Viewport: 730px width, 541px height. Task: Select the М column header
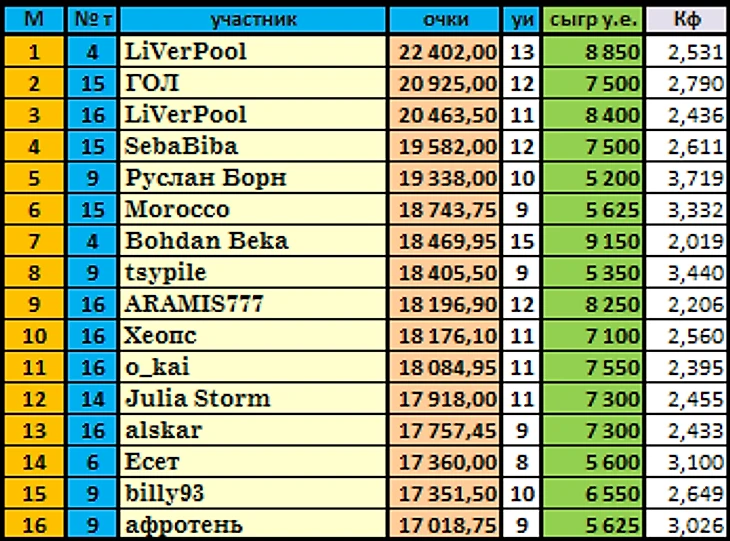point(34,20)
